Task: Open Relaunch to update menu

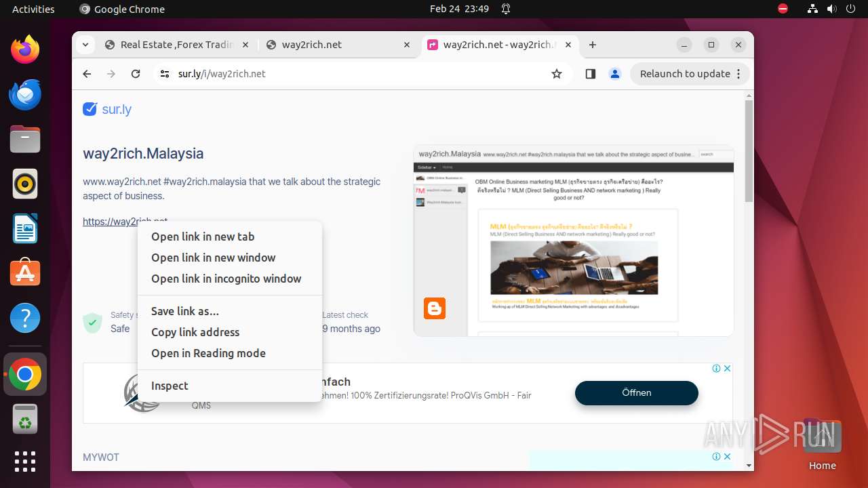Action: pyautogui.click(x=690, y=74)
